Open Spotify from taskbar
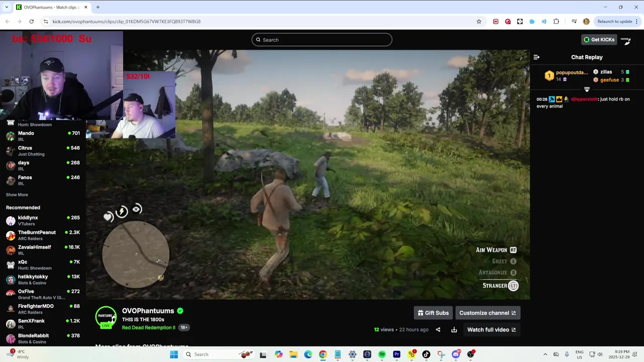 382,354
